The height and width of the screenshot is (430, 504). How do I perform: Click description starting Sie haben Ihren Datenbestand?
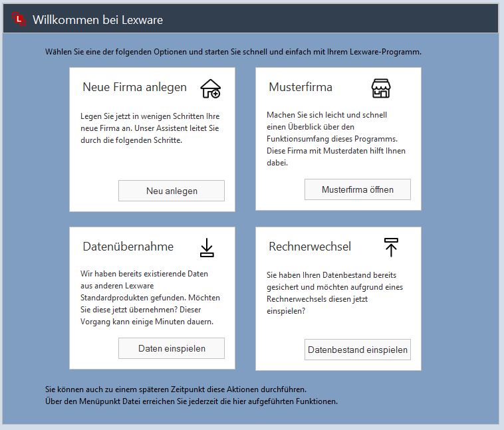(x=334, y=293)
